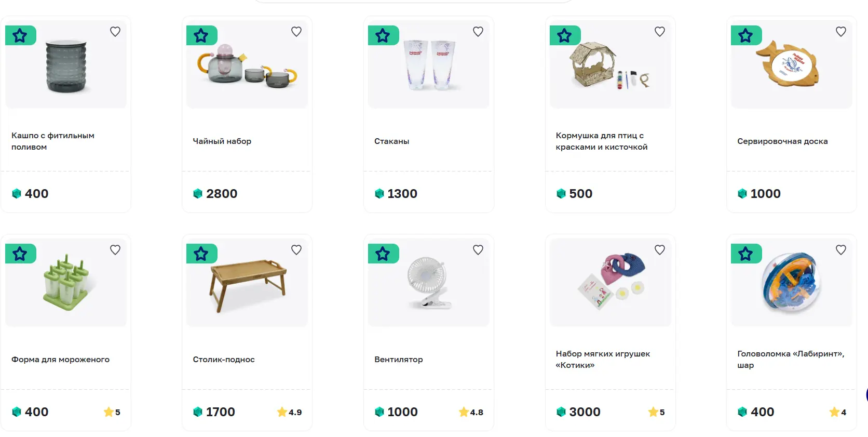Open the Сервировочная доска product title
Viewport: 868px width, 437px height.
click(782, 141)
